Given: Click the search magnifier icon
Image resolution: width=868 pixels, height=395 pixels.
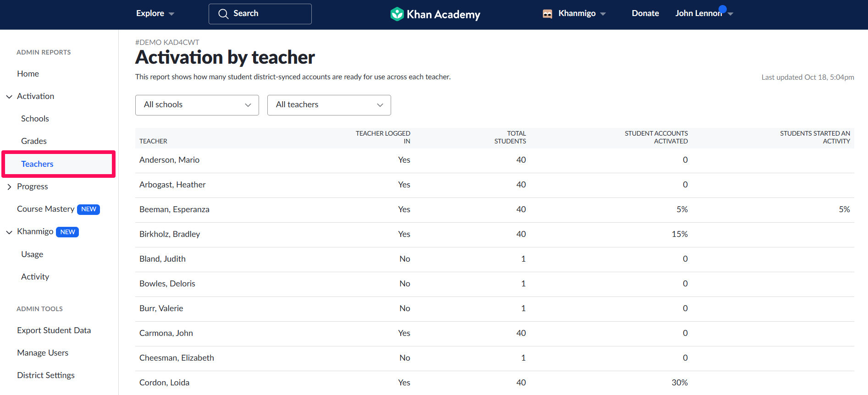Looking at the screenshot, I should coord(223,14).
